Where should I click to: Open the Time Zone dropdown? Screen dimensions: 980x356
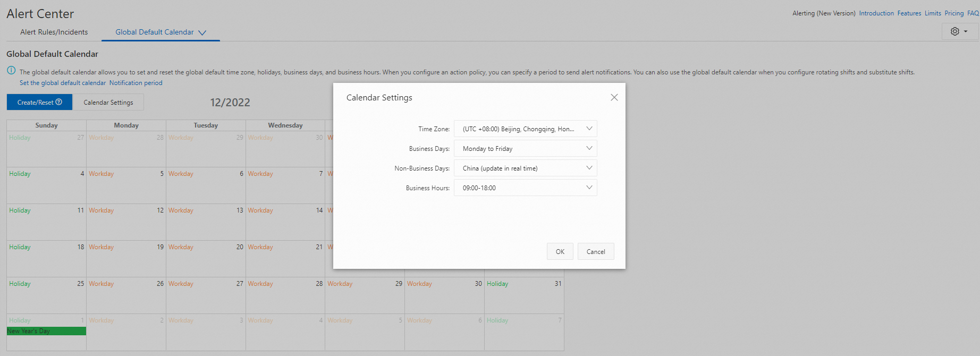(525, 129)
